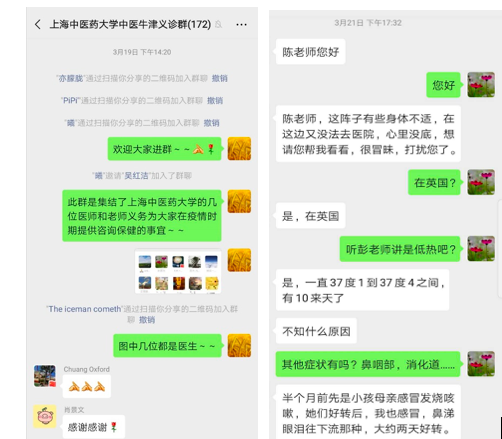Tap flower avatar beside 您好 reply

[481, 85]
